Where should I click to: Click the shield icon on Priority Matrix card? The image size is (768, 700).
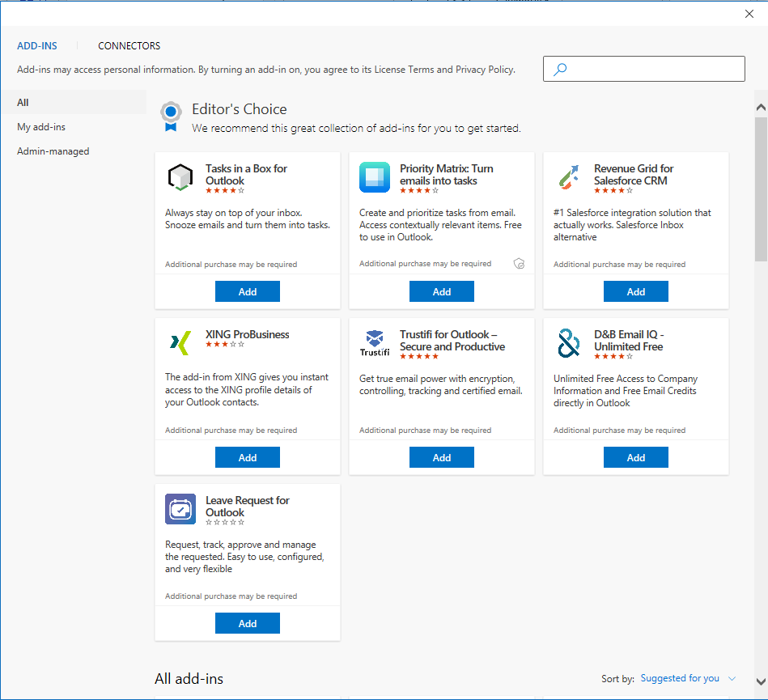click(x=520, y=264)
